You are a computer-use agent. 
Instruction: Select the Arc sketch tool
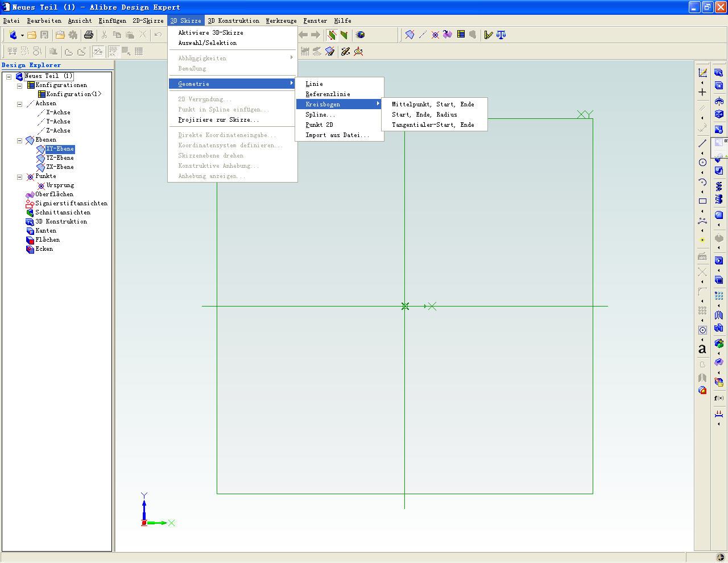click(702, 182)
